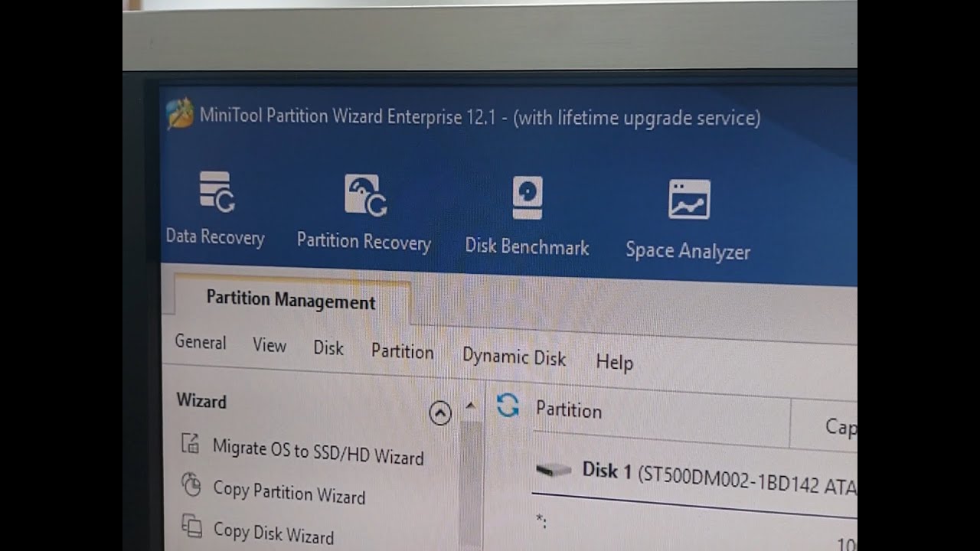
Task: Launch the Partition Recovery icon
Action: click(x=365, y=195)
